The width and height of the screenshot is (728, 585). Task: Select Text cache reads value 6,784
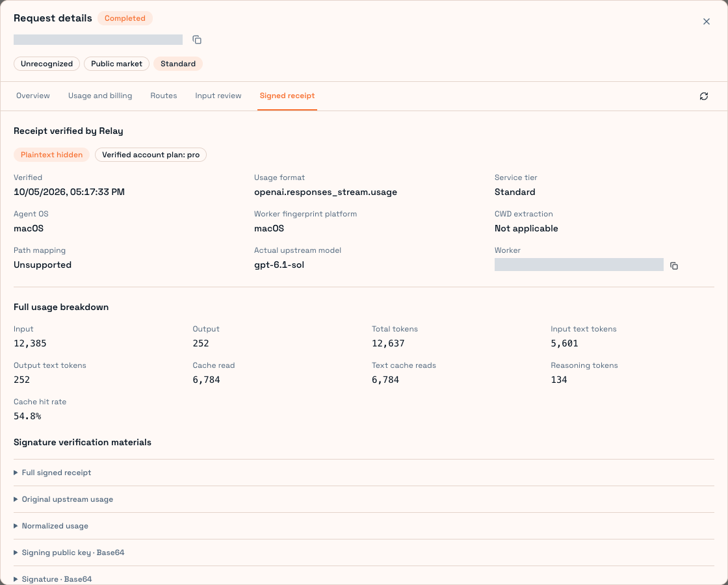(385, 380)
